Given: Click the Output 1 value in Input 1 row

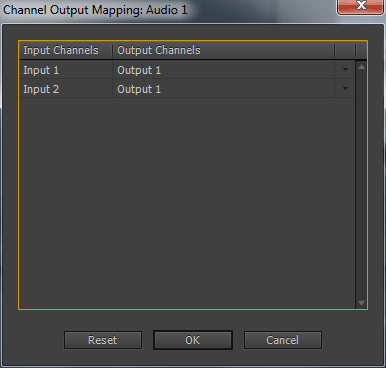Looking at the screenshot, I should (x=139, y=70).
